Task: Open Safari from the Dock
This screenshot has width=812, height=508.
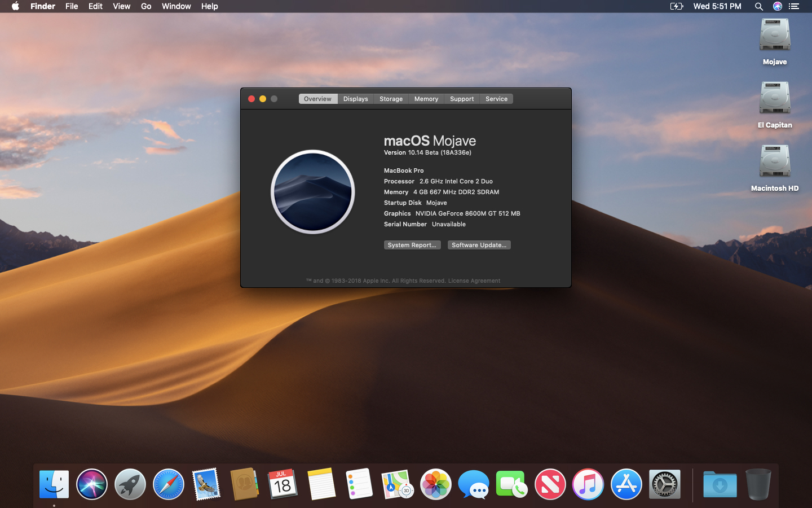Action: (168, 484)
